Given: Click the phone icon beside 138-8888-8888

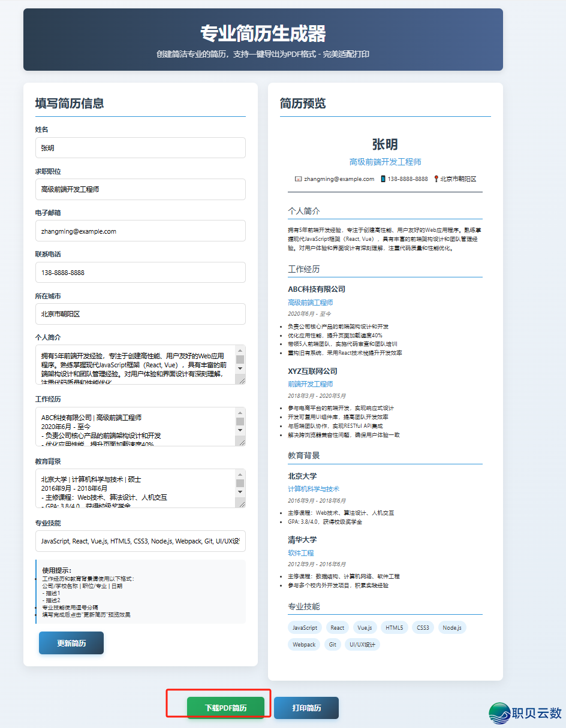Looking at the screenshot, I should point(383,179).
